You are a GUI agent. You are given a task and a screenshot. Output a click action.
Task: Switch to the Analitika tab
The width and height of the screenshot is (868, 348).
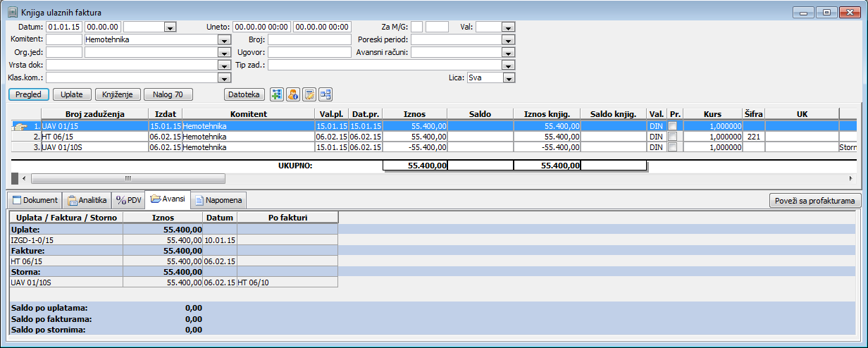pos(87,200)
